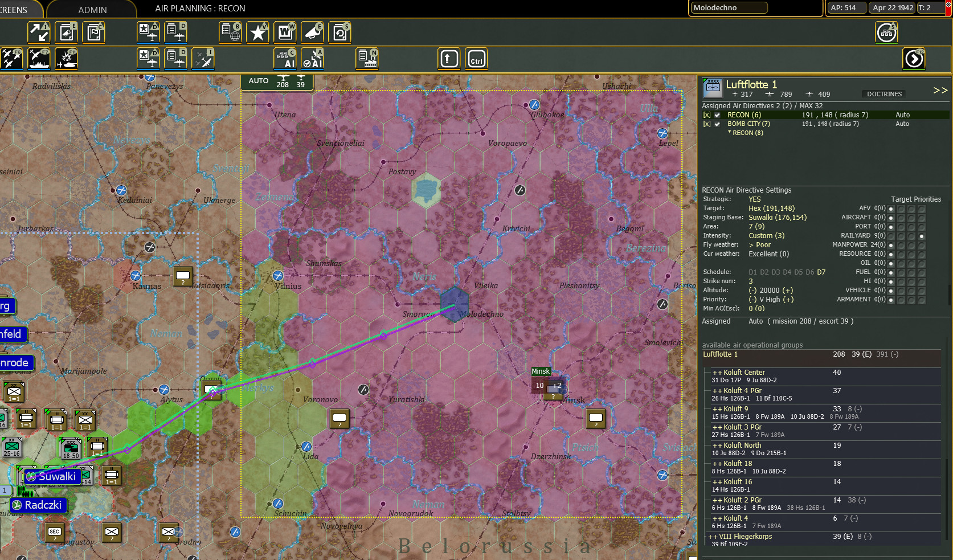Expand the Koluft North group
The width and height of the screenshot is (953, 560).
pos(717,445)
